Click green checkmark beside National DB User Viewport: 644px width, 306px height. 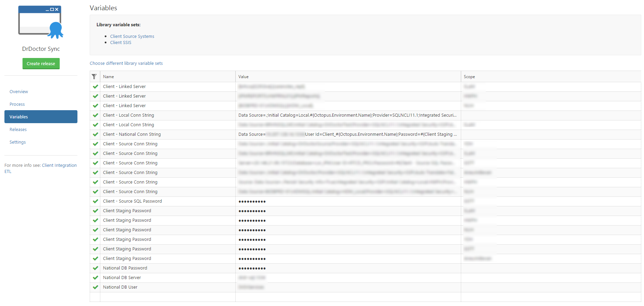click(96, 287)
